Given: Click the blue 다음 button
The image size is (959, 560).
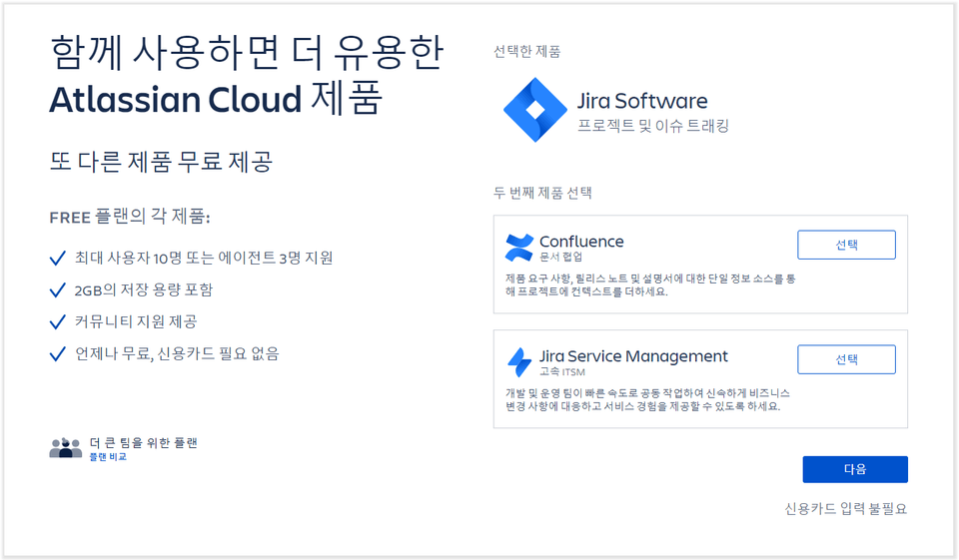Looking at the screenshot, I should click(855, 469).
